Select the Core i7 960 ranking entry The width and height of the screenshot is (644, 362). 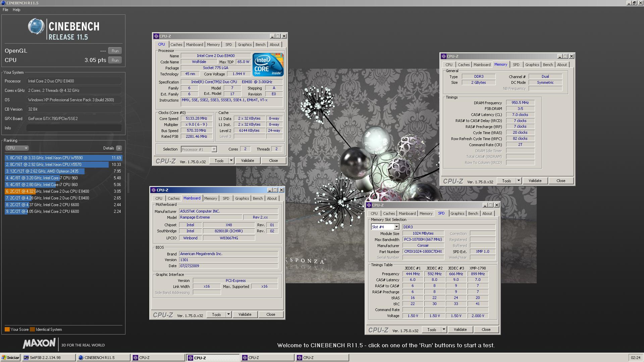tap(63, 178)
